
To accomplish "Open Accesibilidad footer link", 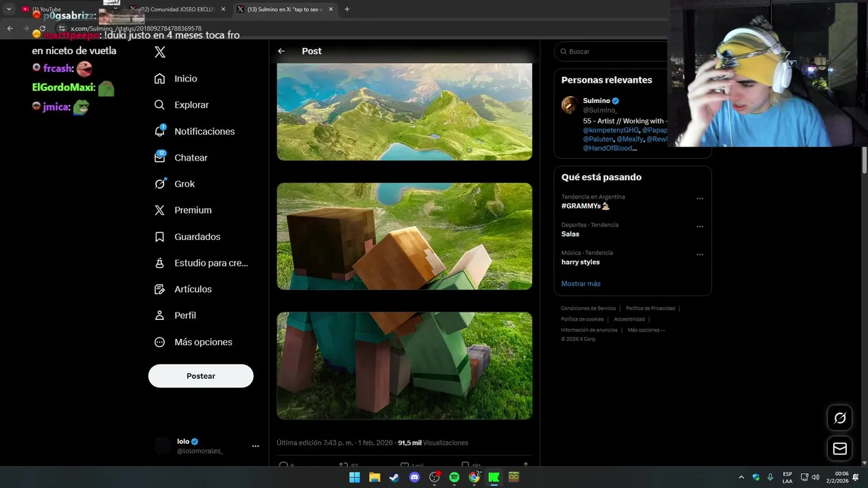I will pyautogui.click(x=629, y=319).
